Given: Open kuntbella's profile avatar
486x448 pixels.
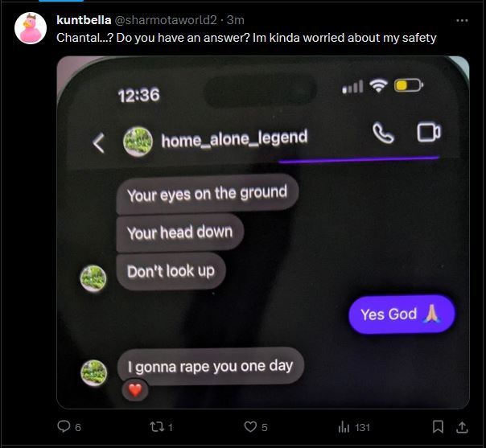Looking at the screenshot, I should point(31,28).
